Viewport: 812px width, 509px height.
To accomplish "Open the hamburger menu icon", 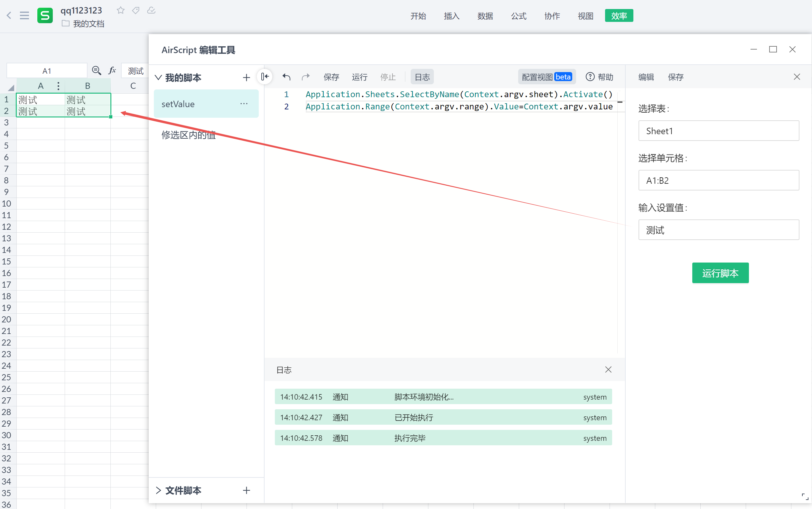I will pyautogui.click(x=24, y=15).
